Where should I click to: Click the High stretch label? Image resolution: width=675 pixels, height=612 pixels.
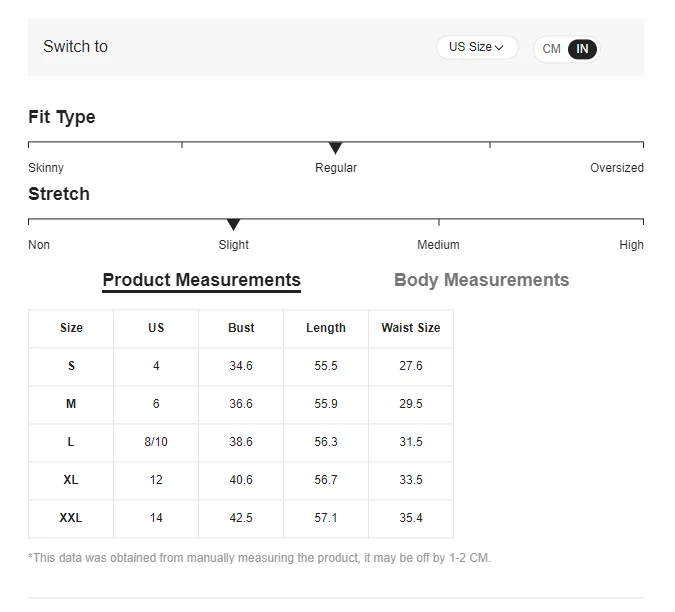pos(631,245)
